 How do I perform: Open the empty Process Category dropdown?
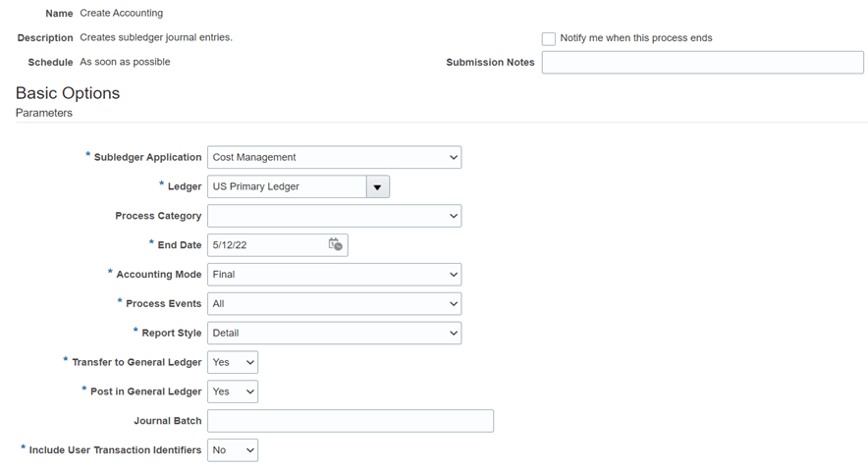tap(334, 216)
